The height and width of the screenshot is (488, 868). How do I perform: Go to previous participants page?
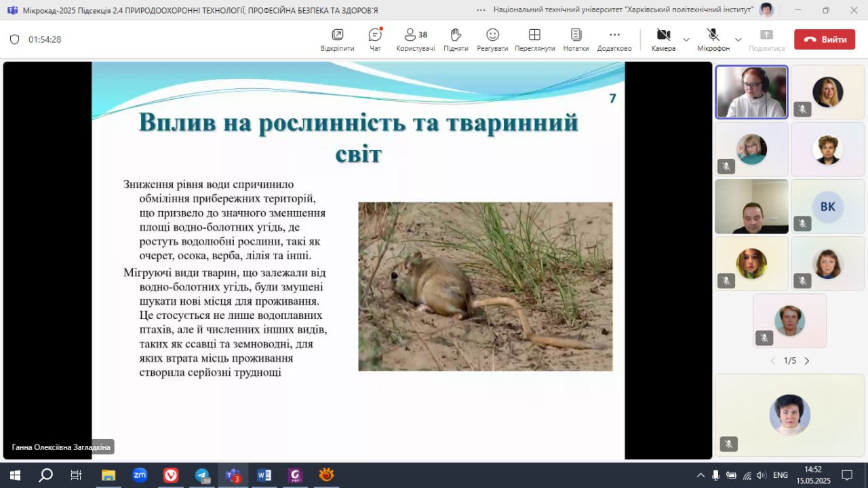[x=772, y=361]
